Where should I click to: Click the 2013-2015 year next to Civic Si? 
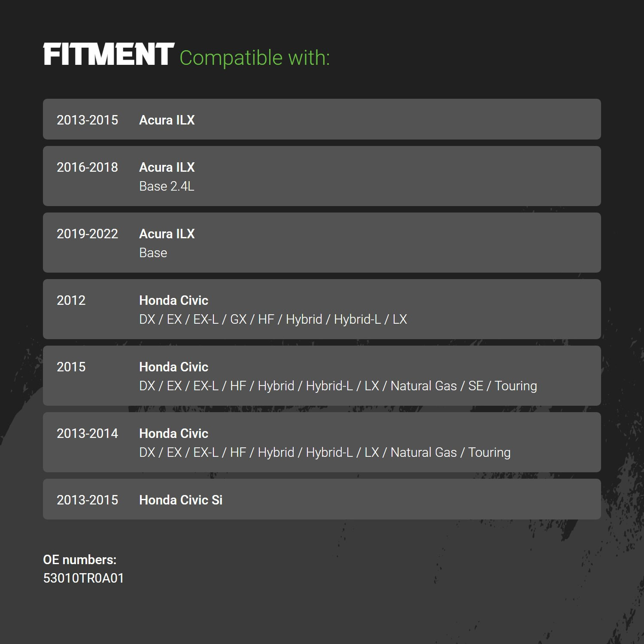pos(87,500)
